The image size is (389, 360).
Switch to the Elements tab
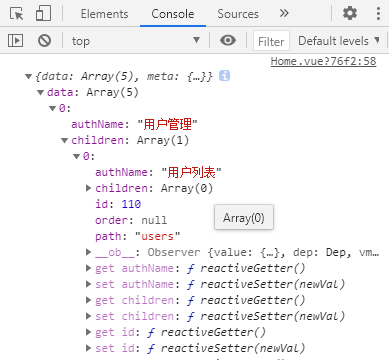[104, 14]
